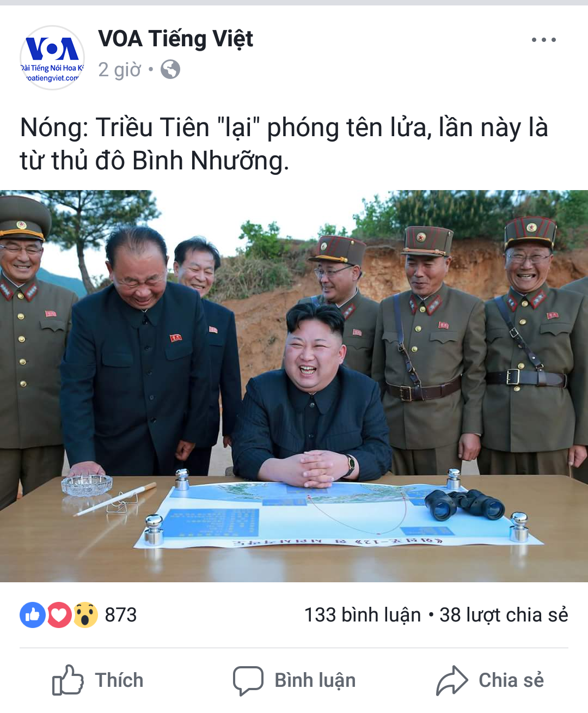
Task: Tap the post caption text about Triều Tiên
Action: 284,144
